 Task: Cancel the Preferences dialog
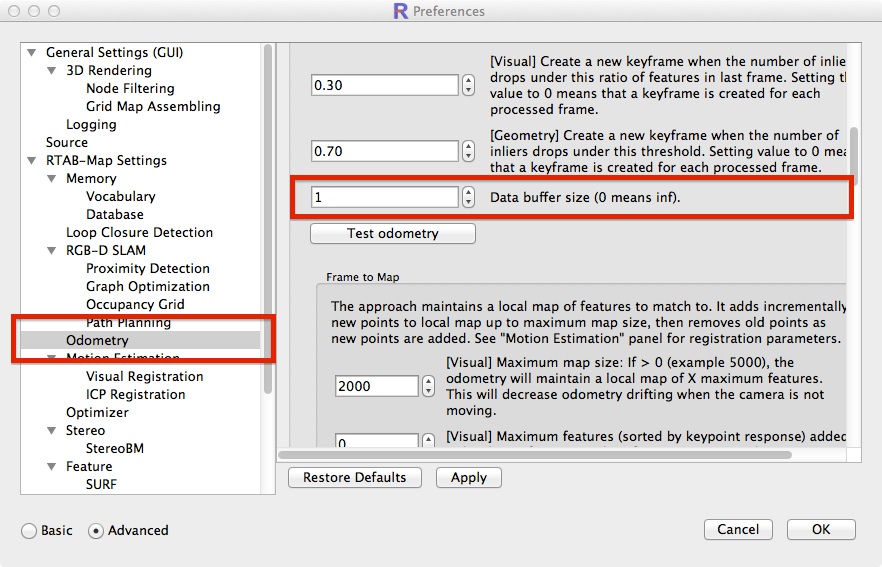738,530
